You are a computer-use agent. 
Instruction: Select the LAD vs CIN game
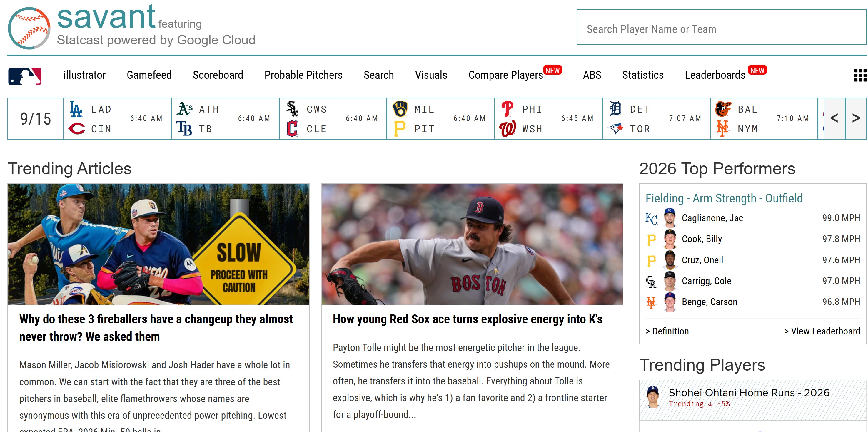tap(117, 119)
